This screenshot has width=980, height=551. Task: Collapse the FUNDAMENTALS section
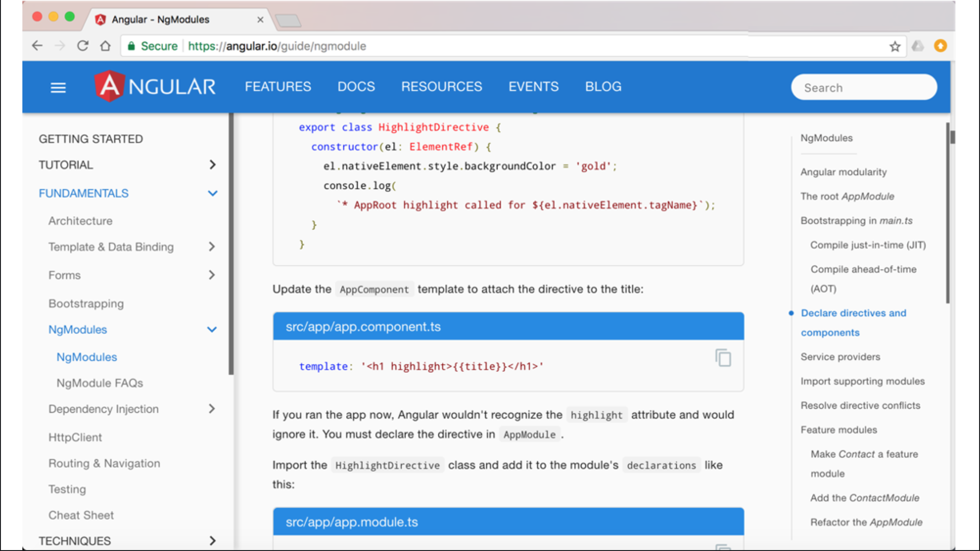[x=212, y=193]
